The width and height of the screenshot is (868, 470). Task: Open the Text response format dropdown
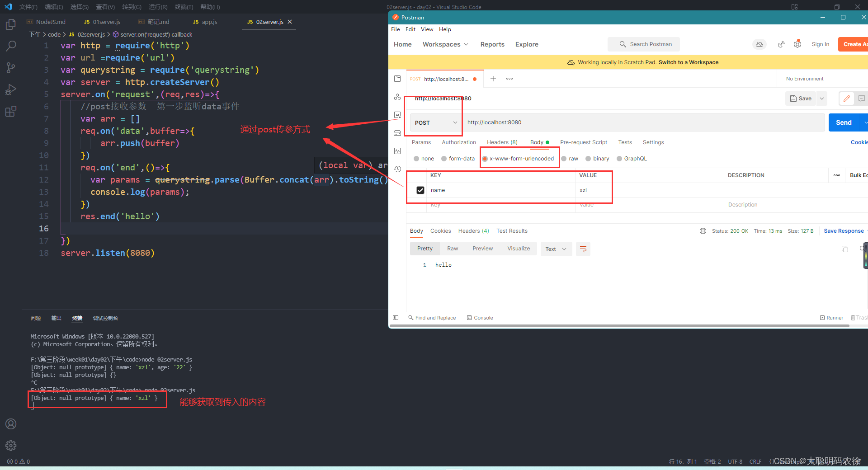point(556,249)
